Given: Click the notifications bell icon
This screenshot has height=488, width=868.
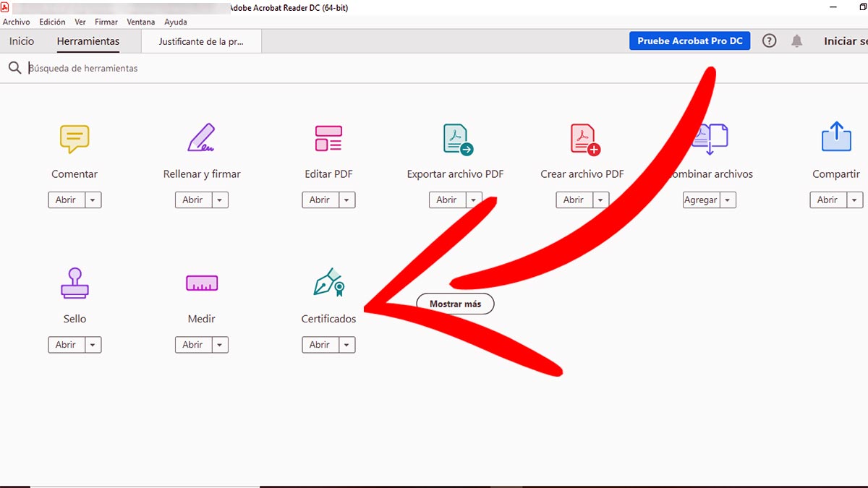Looking at the screenshot, I should (x=796, y=41).
